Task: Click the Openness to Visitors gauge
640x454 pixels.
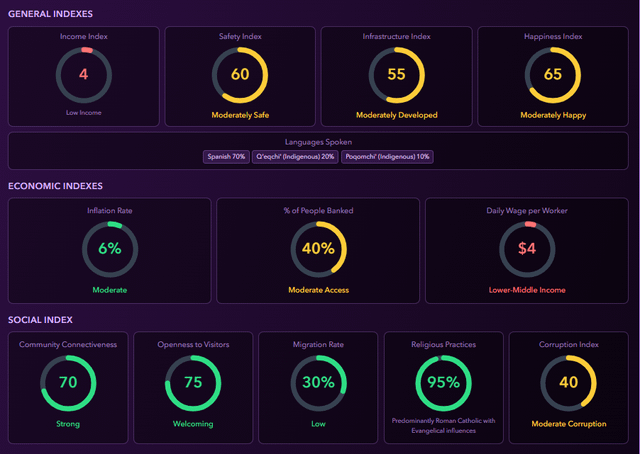Action: (193, 382)
